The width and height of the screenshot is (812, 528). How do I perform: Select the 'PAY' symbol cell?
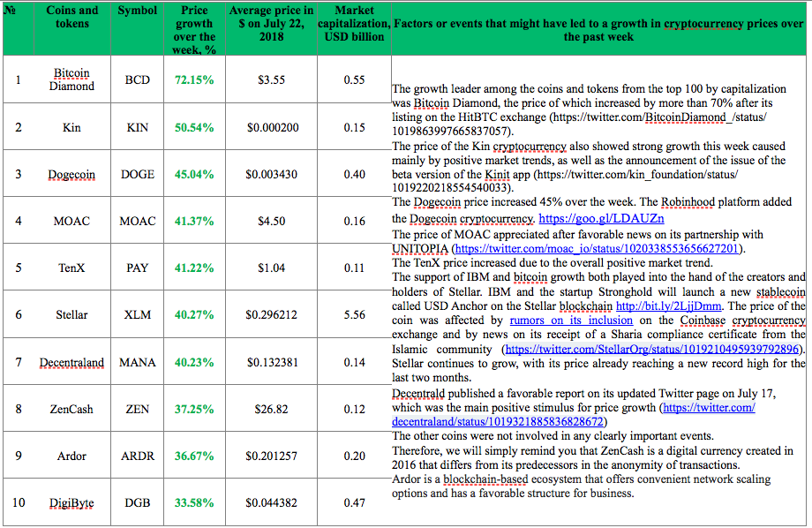coord(137,268)
